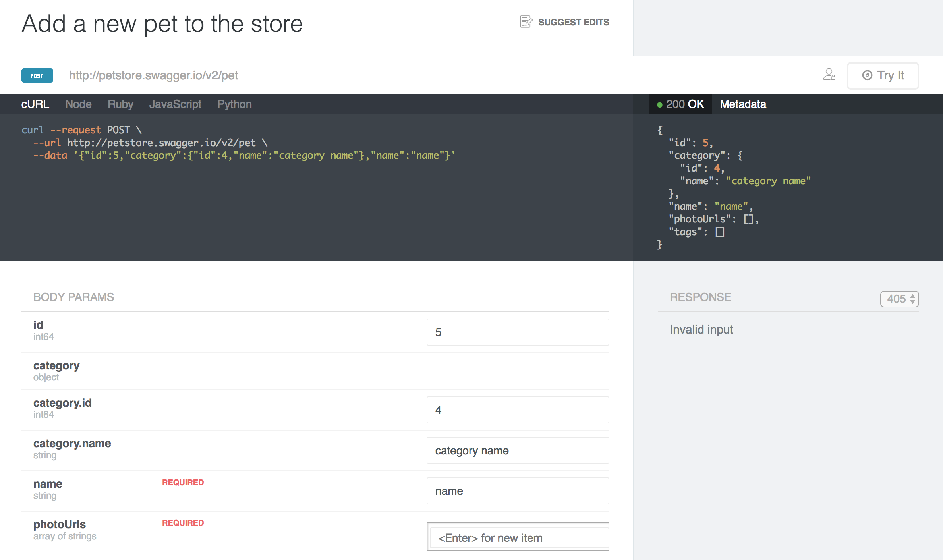Click the Try It button
The width and height of the screenshot is (943, 560).
coord(884,75)
